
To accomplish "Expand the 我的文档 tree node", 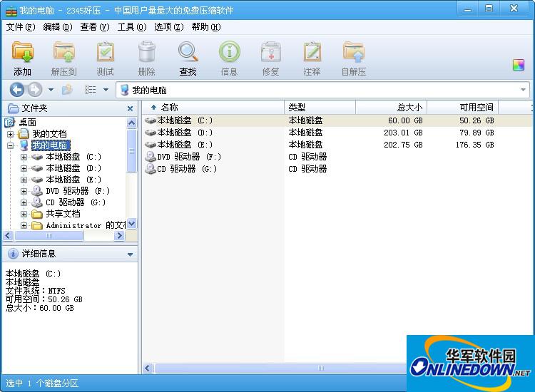I will [x=10, y=134].
